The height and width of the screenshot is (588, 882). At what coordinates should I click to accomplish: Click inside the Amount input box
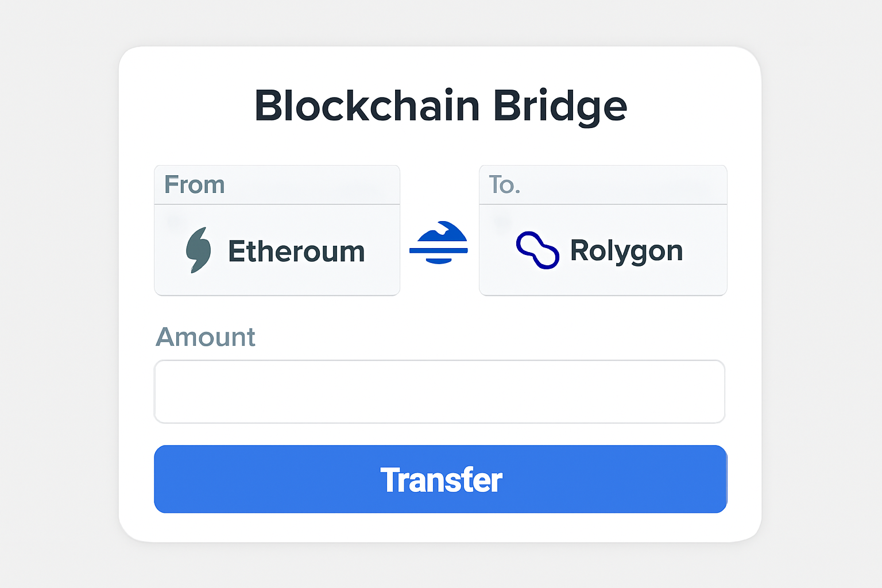[x=440, y=391]
